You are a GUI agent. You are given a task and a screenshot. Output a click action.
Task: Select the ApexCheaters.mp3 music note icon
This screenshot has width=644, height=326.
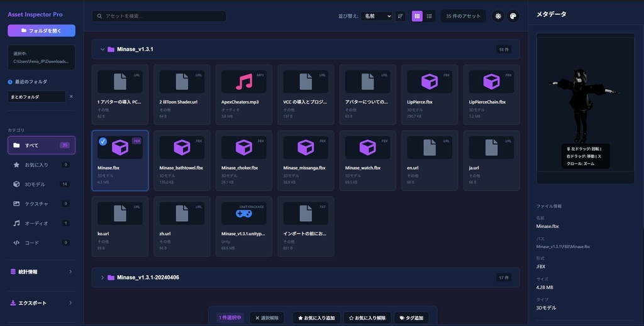(244, 82)
